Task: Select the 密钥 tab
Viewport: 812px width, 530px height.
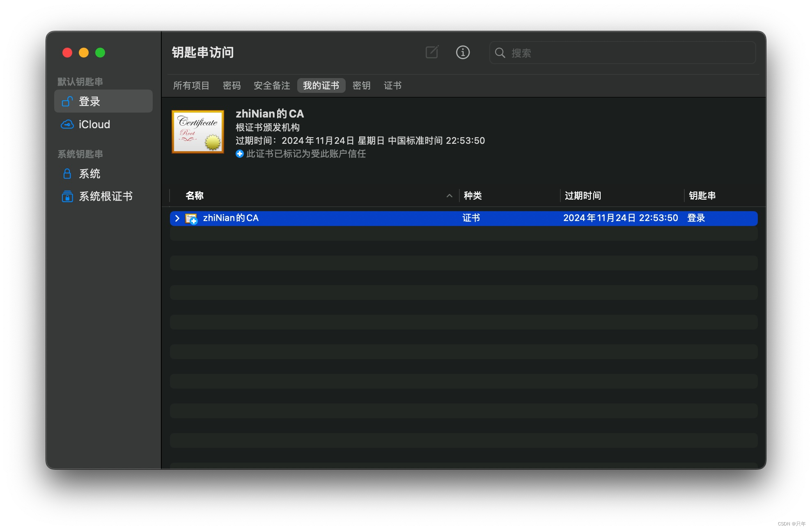Action: coord(361,85)
